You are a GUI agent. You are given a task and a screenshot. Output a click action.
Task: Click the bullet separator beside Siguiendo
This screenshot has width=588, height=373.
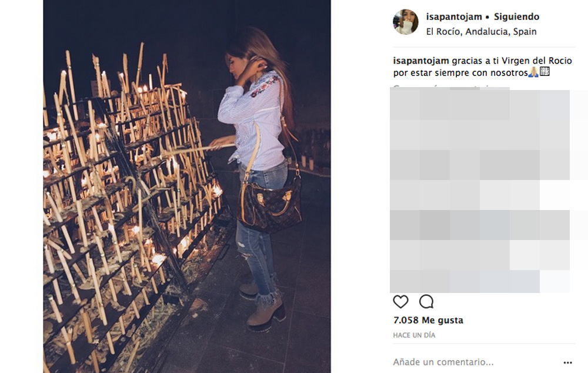(x=487, y=17)
